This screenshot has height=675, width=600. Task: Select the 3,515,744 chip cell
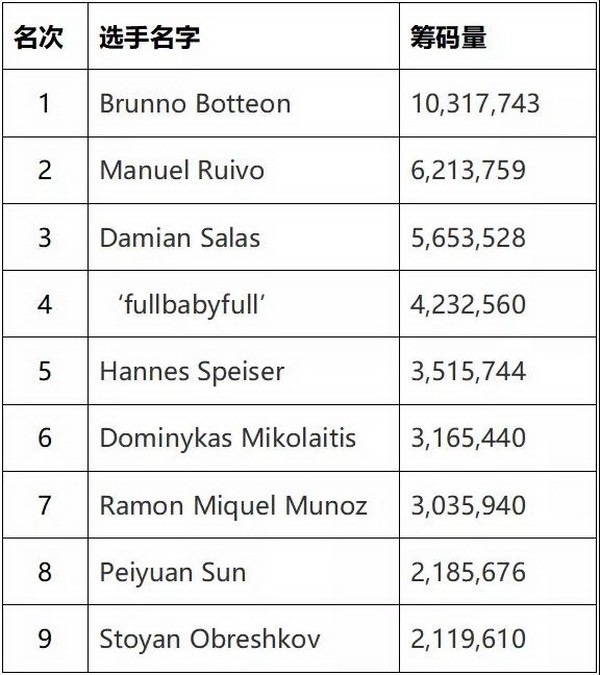[x=468, y=372]
